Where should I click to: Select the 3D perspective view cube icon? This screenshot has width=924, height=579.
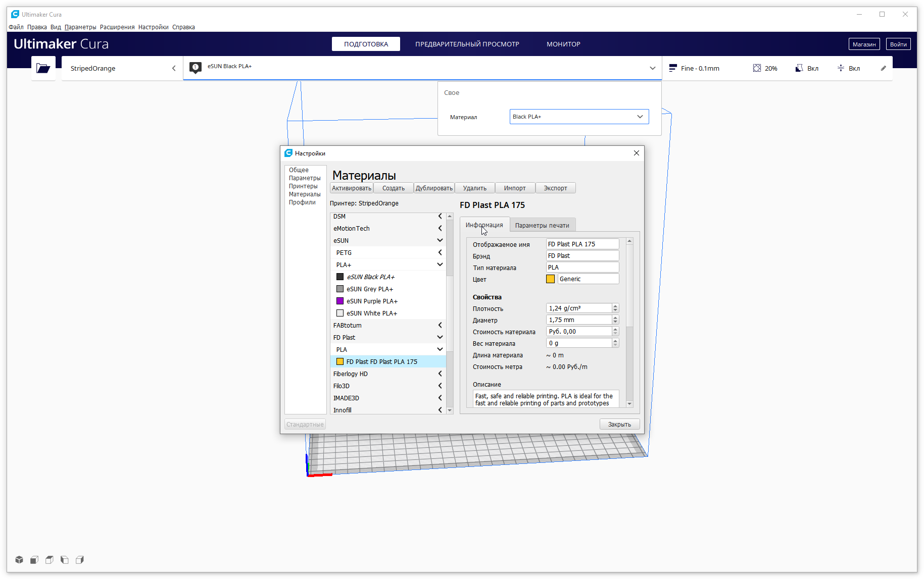click(19, 559)
